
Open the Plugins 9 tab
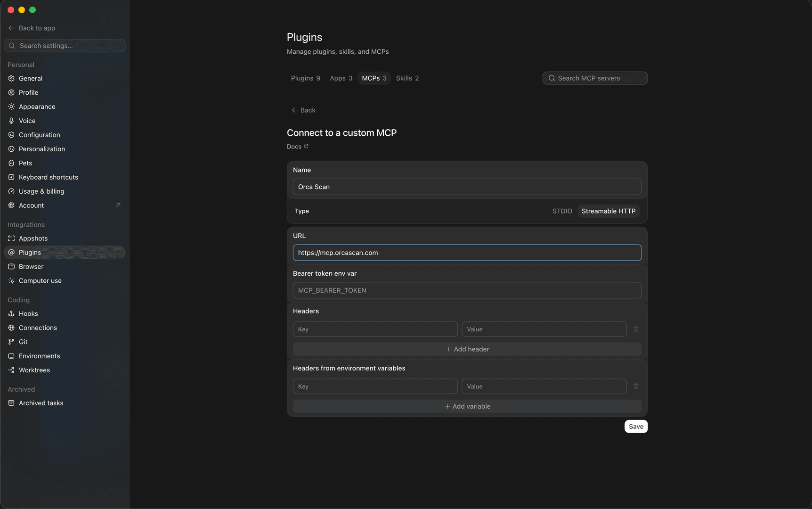pos(306,78)
